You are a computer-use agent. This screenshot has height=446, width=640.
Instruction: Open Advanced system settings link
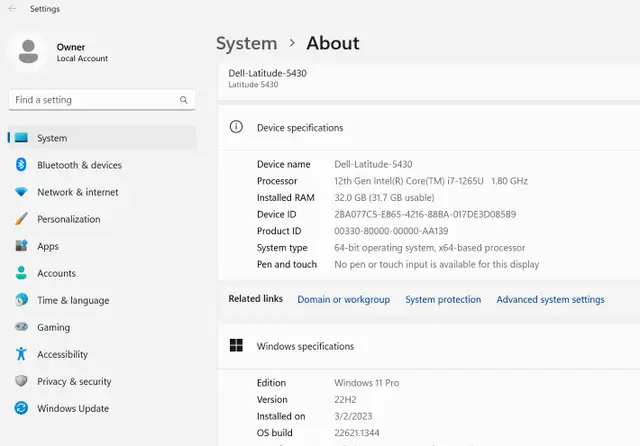pyautogui.click(x=550, y=300)
